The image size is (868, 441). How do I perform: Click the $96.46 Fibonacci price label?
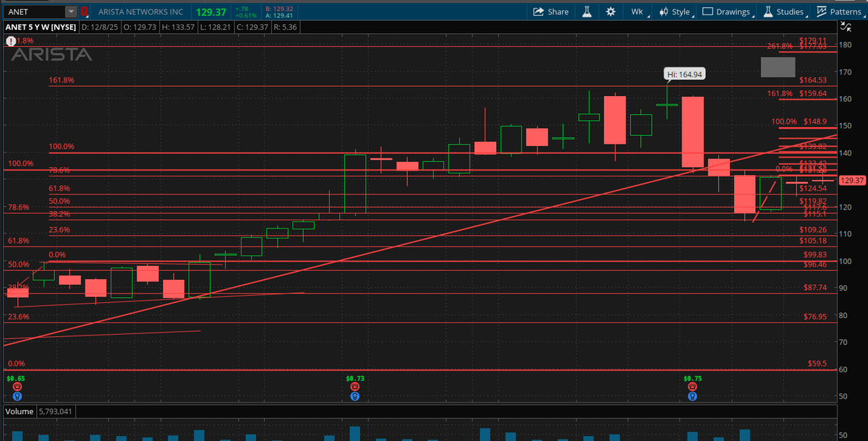point(815,265)
